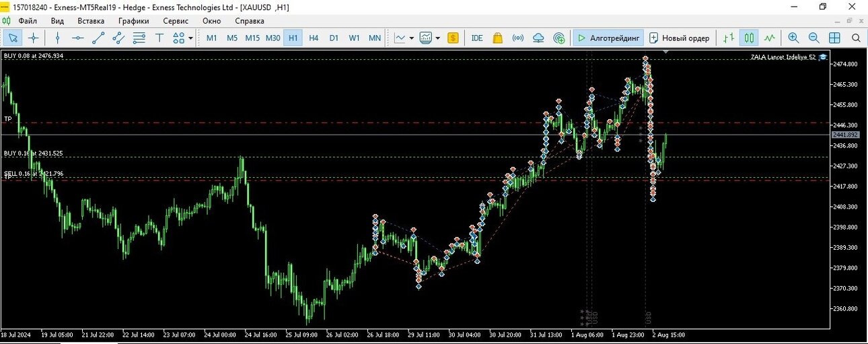Click the 2360.800 price scale label
Viewport: 868px width, 344px height.
[844, 308]
